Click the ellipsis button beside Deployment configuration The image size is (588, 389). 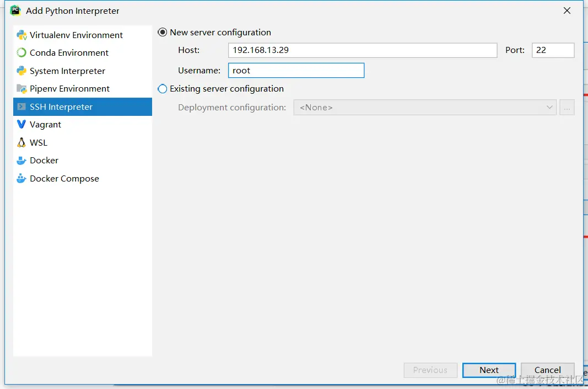[x=567, y=108]
